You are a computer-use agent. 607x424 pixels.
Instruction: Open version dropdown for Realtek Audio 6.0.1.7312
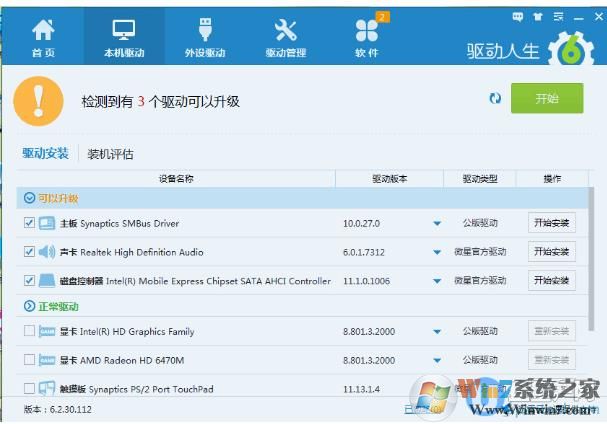coord(437,252)
